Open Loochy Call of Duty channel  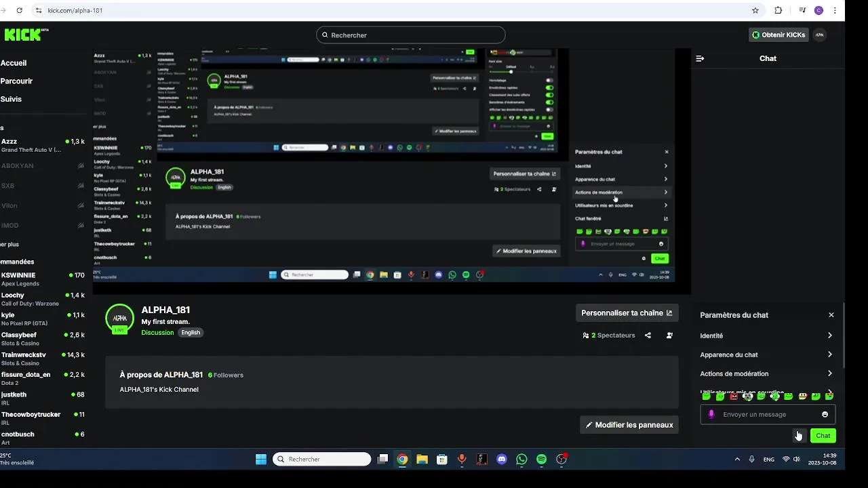(x=42, y=299)
